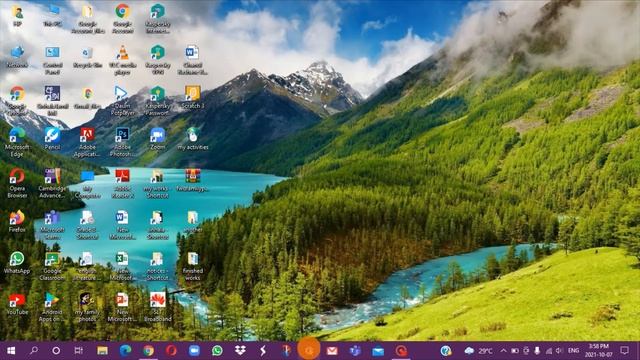Open the Network desktop icon
Viewport: 640px width, 360px height.
pyautogui.click(x=17, y=57)
